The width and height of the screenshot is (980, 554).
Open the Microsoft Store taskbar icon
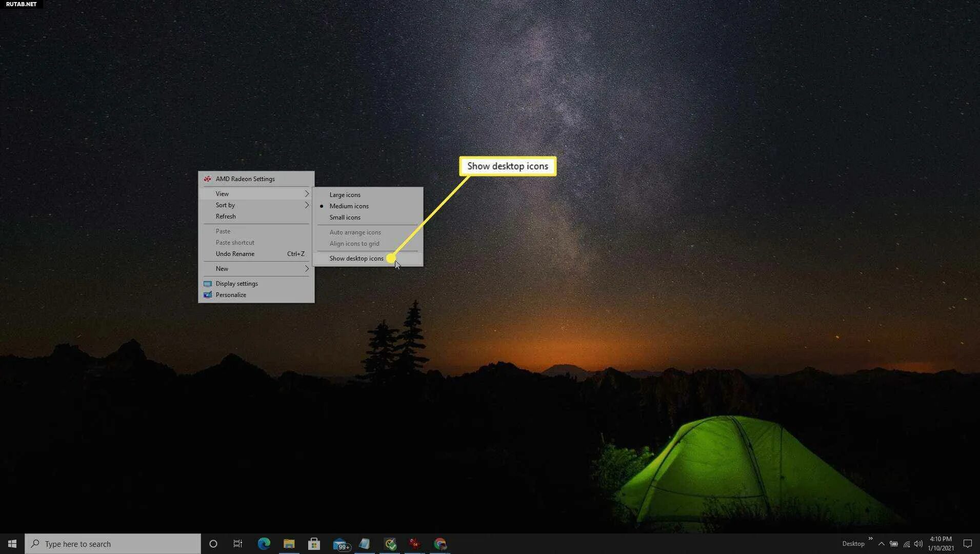[x=314, y=544]
